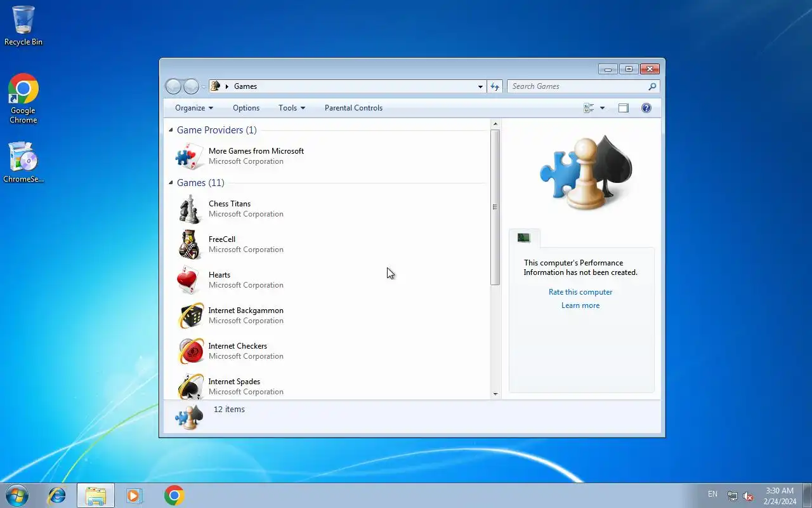The width and height of the screenshot is (812, 508).
Task: Open the Organize dropdown menu
Action: tap(194, 108)
